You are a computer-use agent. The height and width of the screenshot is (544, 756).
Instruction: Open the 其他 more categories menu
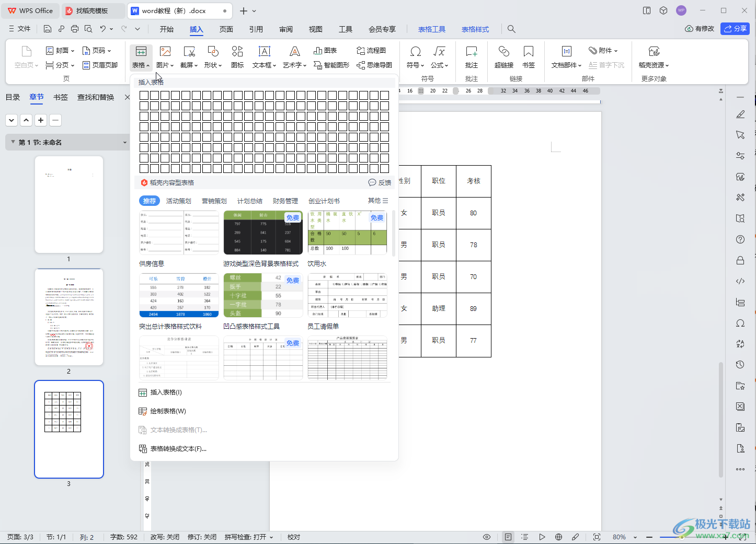378,201
